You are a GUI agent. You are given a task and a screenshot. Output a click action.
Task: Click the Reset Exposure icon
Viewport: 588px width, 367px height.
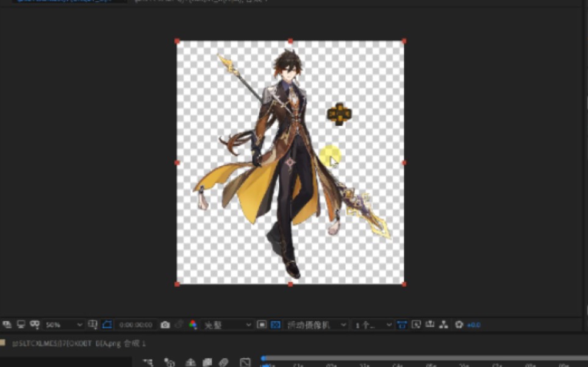(x=459, y=325)
